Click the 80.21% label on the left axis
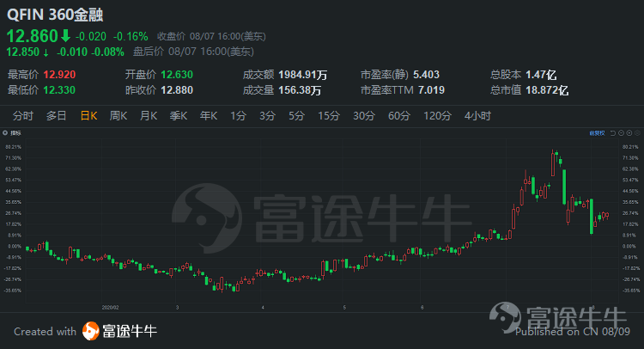This screenshot has width=644, height=349. [14, 147]
